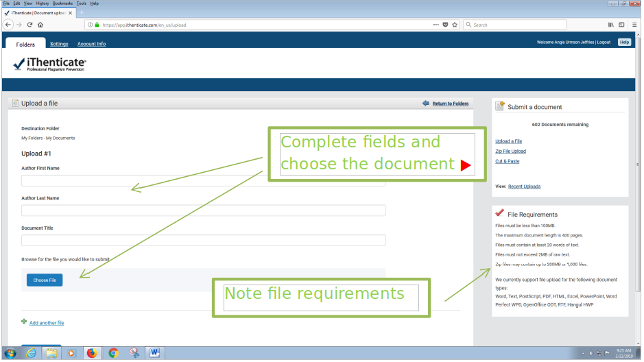Open the Zip File Upload link

click(x=510, y=151)
